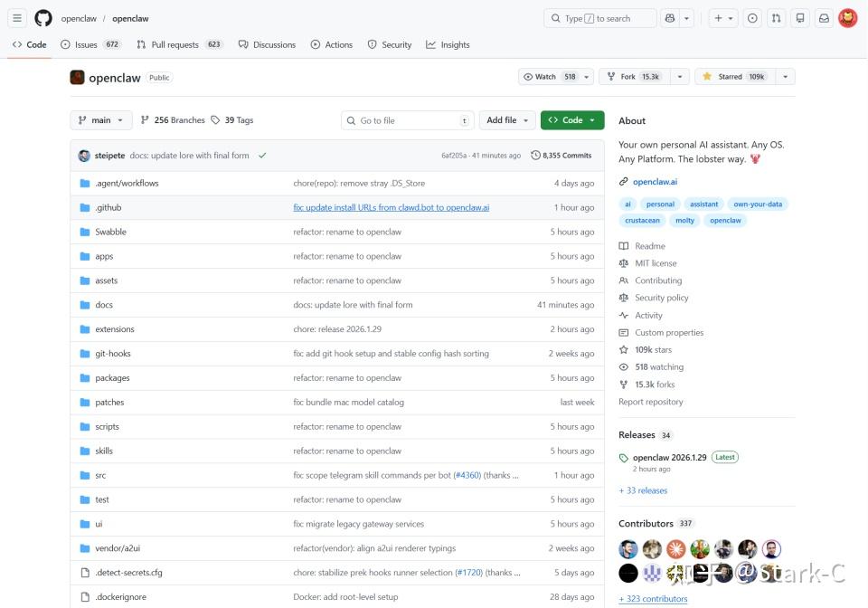Open the 8,355 Commits history
Viewport: 868px width, 608px height.
click(561, 156)
